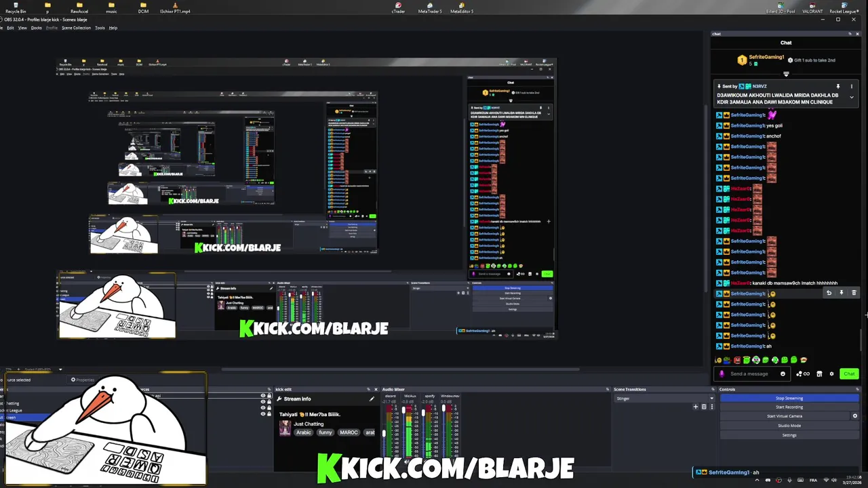The image size is (868, 488).
Task: Click N3RVZ username in pinned message
Action: coord(759,86)
